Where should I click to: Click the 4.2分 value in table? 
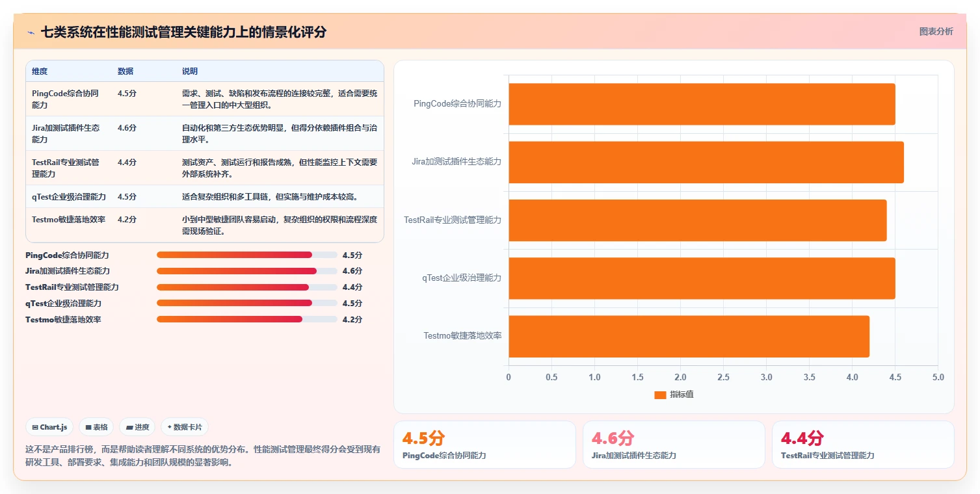127,219
